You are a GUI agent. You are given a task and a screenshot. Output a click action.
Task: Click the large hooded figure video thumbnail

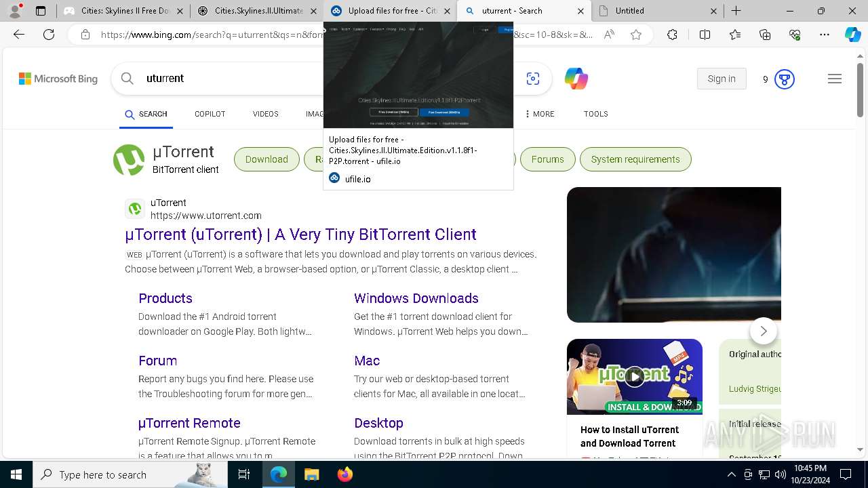tap(674, 255)
